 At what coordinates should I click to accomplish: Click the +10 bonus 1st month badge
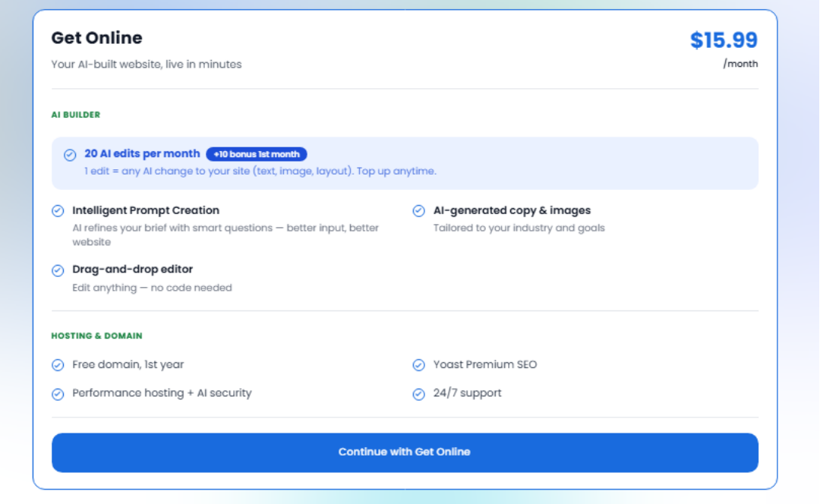coord(257,154)
